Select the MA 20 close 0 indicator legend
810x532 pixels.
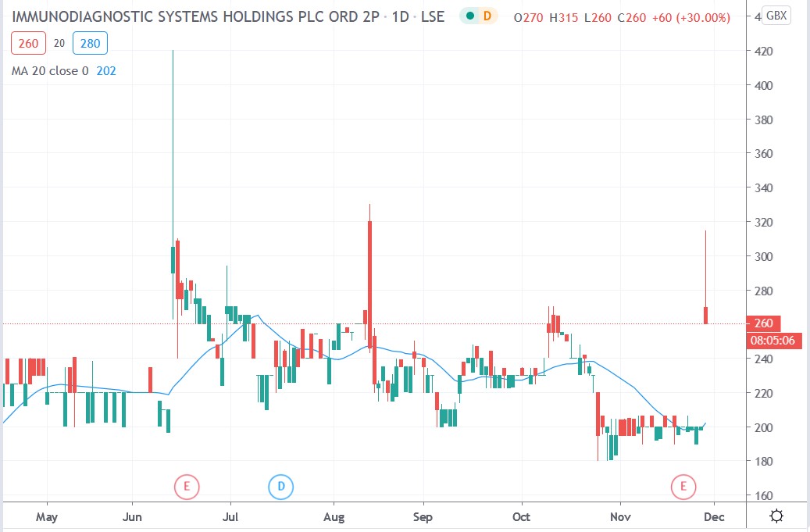pyautogui.click(x=50, y=71)
